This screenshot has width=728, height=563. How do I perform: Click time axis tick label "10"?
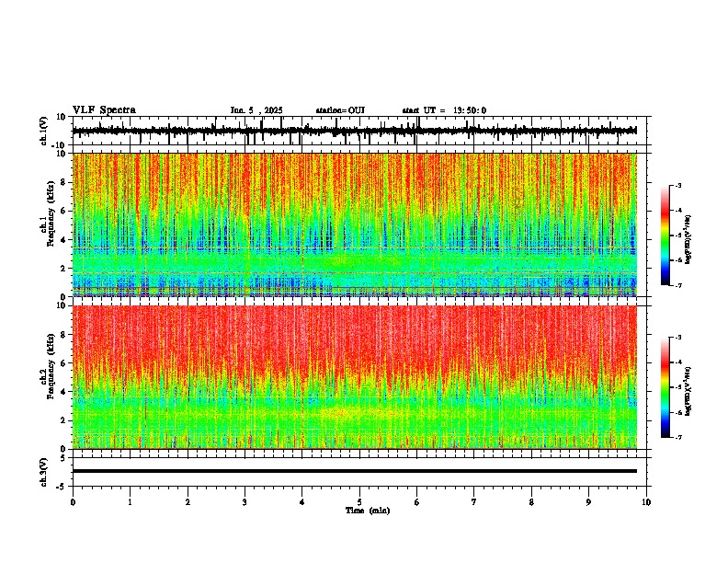pyautogui.click(x=646, y=502)
